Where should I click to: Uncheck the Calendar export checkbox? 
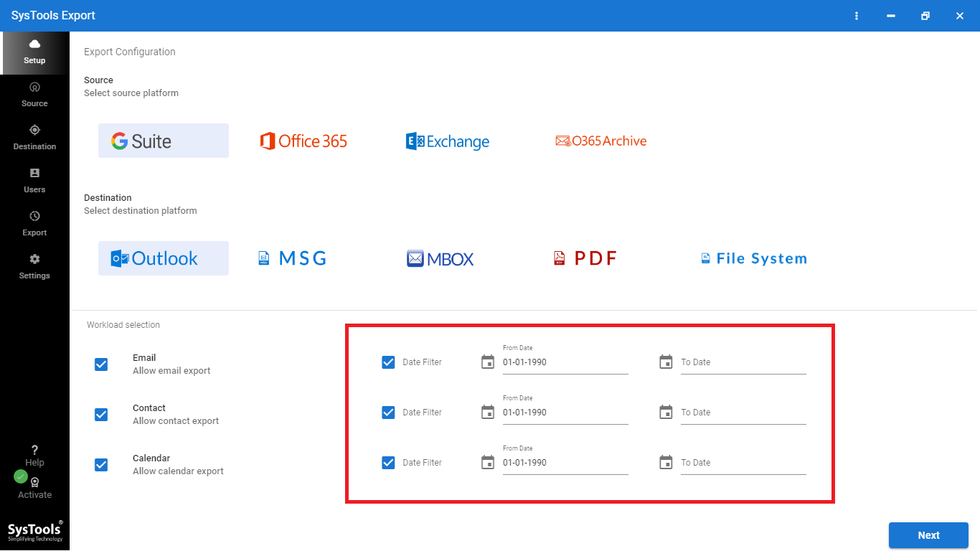(x=101, y=465)
